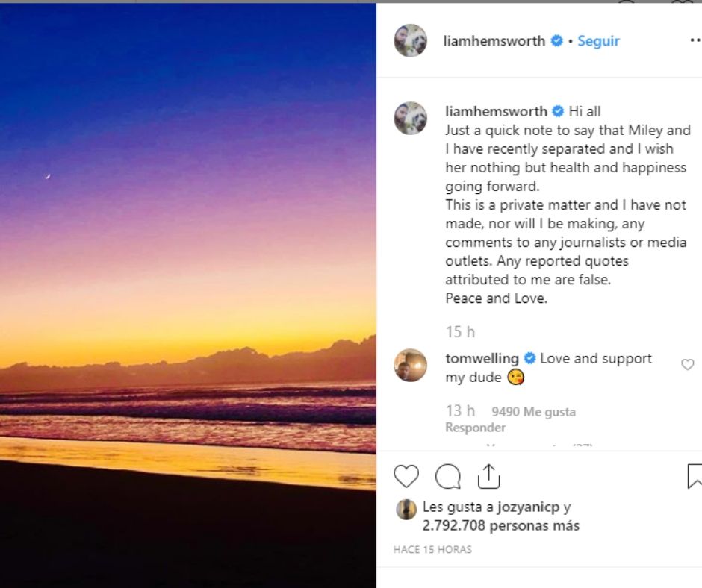Open the liamhemsworth profile from the header username

pos(494,41)
